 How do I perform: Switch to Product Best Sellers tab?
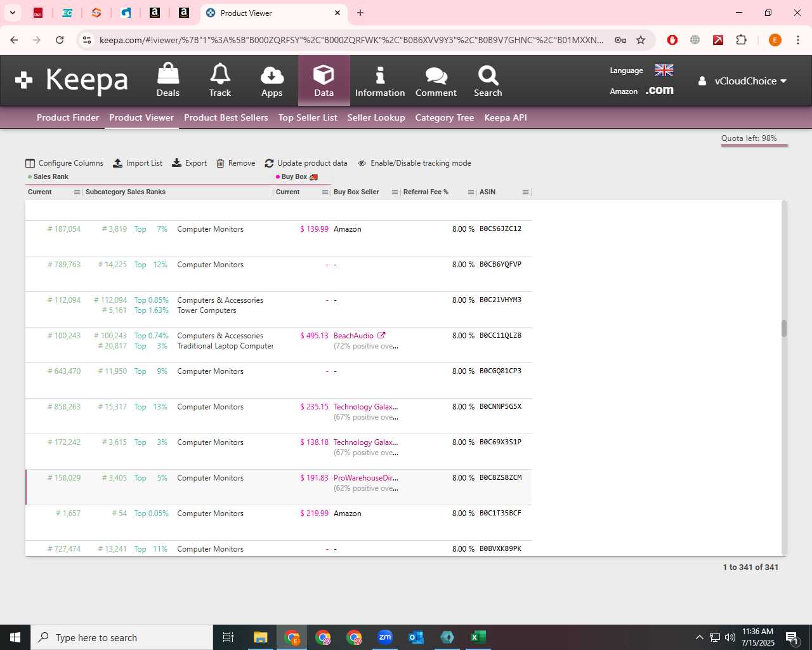[226, 117]
